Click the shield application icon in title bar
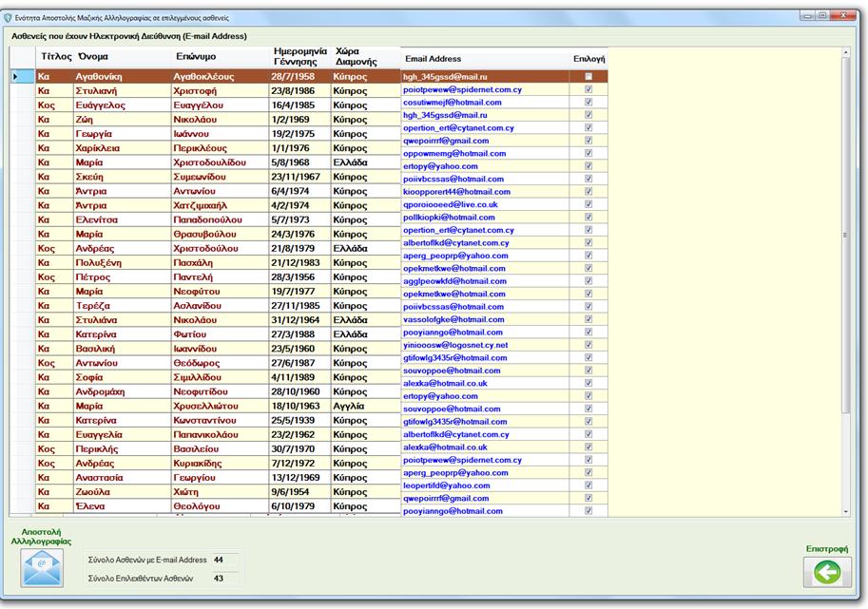 click(10, 18)
